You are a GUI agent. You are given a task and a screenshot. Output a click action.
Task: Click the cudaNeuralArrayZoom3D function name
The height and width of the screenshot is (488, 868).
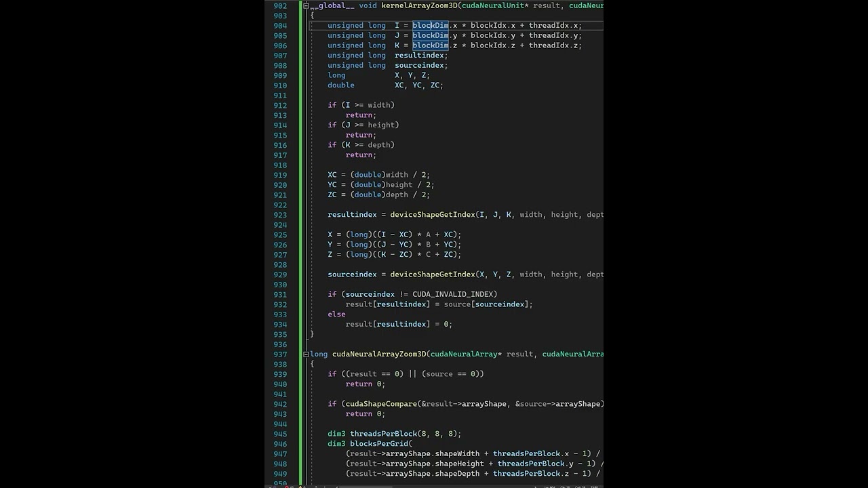[379, 354]
